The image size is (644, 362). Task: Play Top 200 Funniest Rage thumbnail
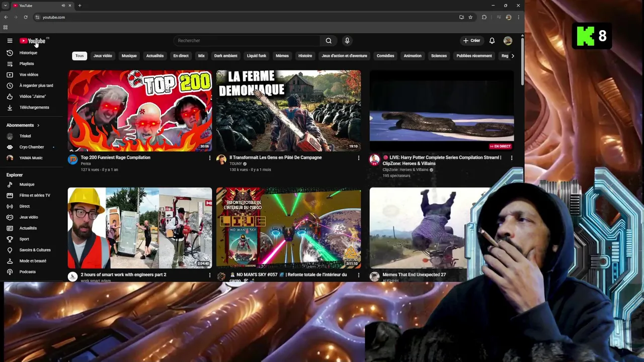(x=140, y=111)
